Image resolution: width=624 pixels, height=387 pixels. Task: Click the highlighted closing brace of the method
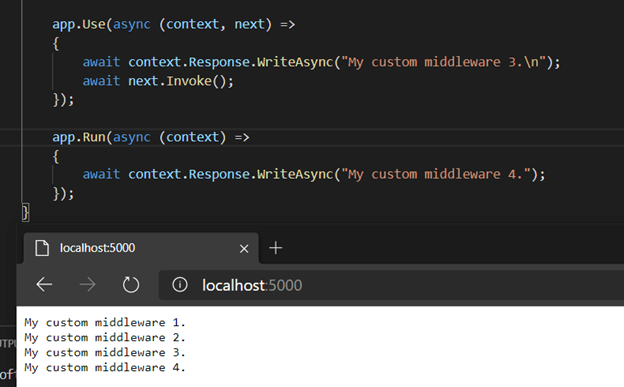tap(25, 212)
